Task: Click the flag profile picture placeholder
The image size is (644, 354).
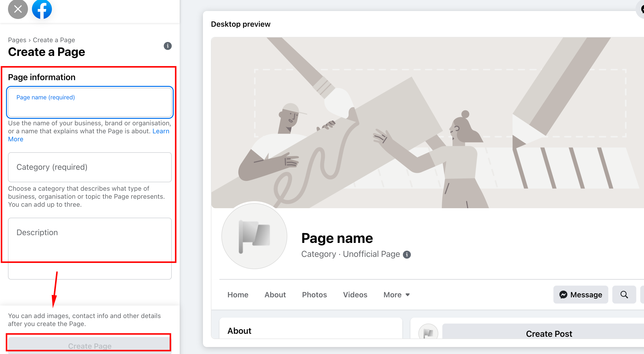Action: 254,236
